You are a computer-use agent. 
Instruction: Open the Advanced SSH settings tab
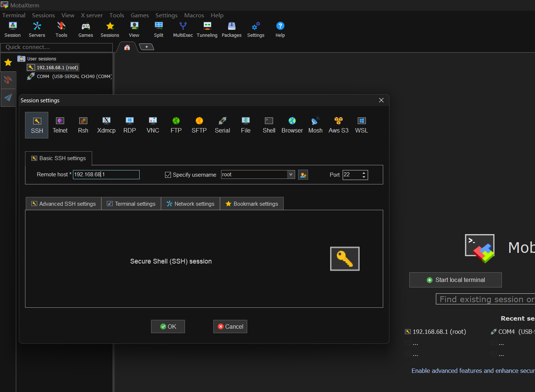pos(64,204)
